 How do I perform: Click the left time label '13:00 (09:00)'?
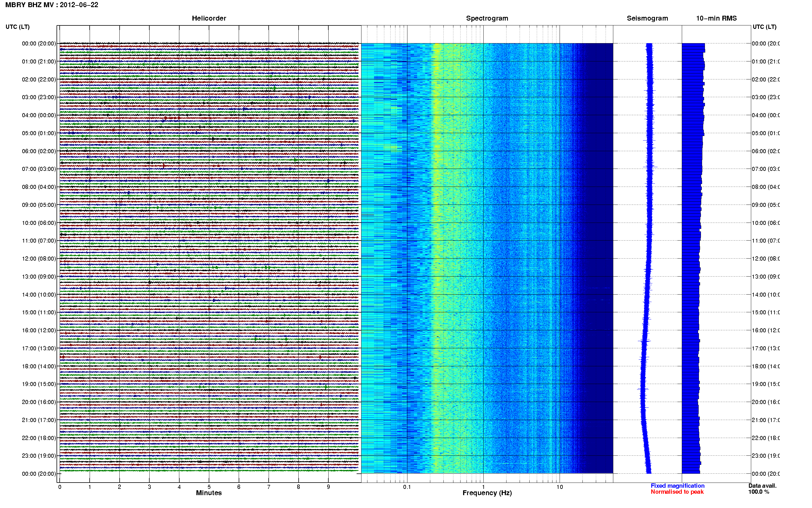(x=39, y=277)
